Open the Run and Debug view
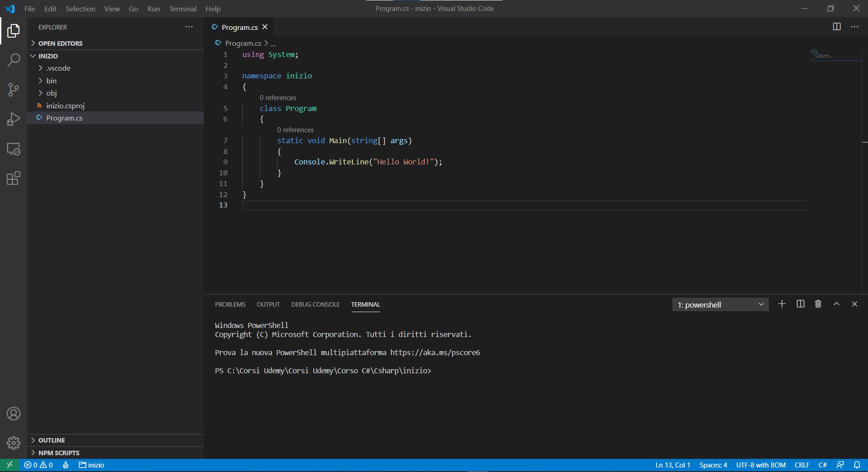868x472 pixels. pyautogui.click(x=14, y=119)
